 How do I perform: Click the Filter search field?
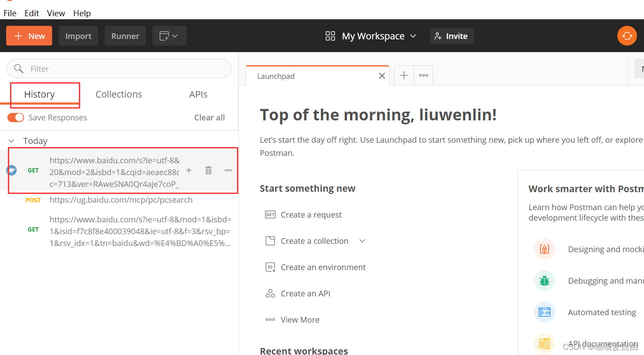tap(119, 69)
